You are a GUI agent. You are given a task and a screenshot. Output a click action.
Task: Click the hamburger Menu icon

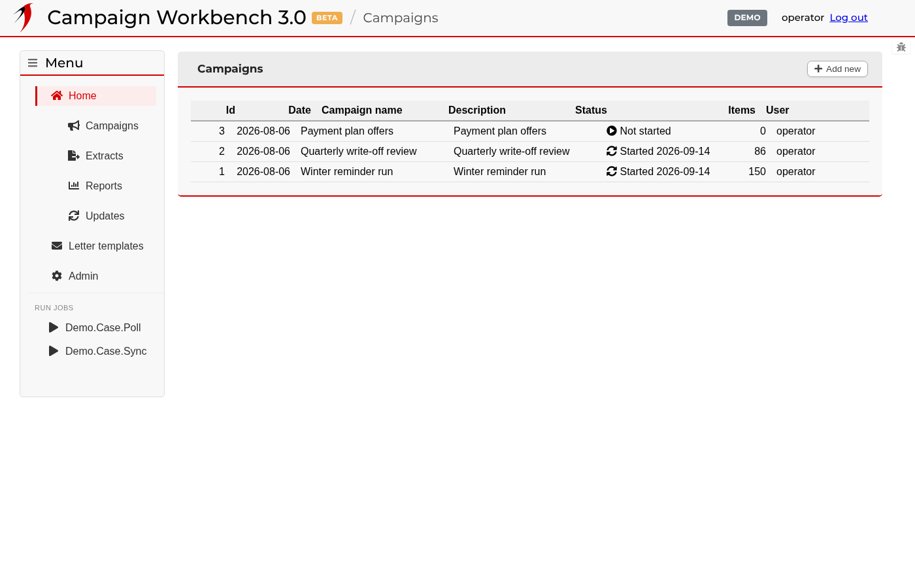[x=33, y=63]
